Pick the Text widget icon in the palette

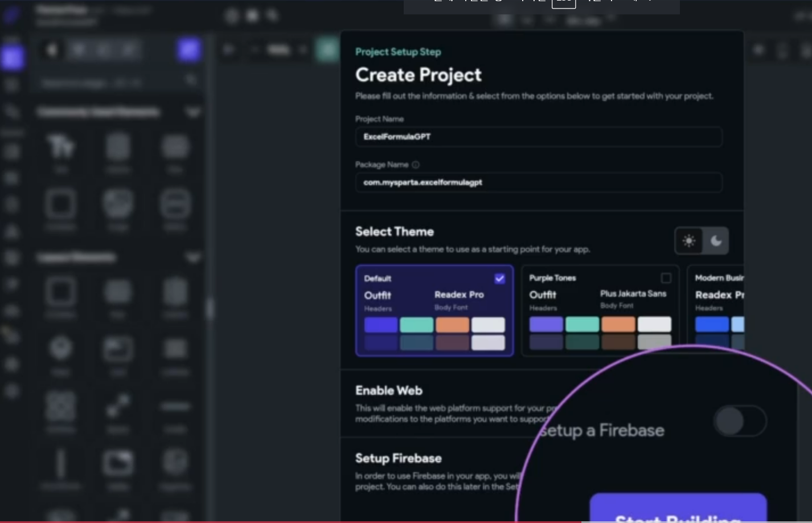[60, 146]
